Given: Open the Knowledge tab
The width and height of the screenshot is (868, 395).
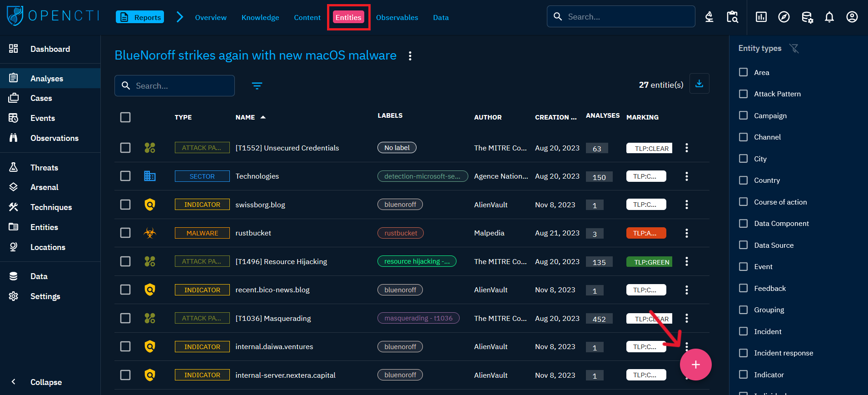Looking at the screenshot, I should (260, 18).
